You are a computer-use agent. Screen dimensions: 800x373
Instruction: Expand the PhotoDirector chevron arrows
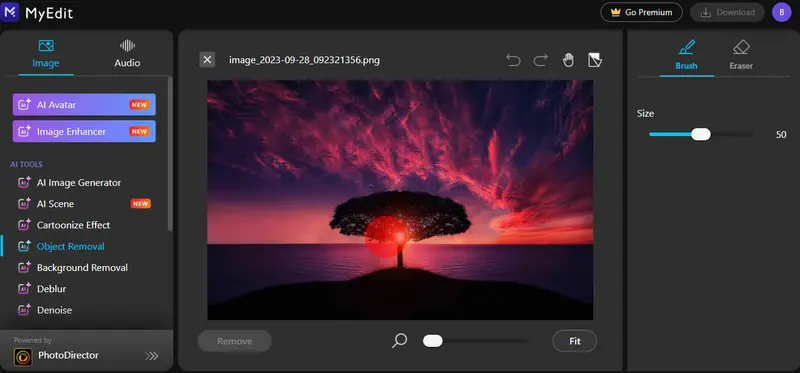tap(152, 356)
